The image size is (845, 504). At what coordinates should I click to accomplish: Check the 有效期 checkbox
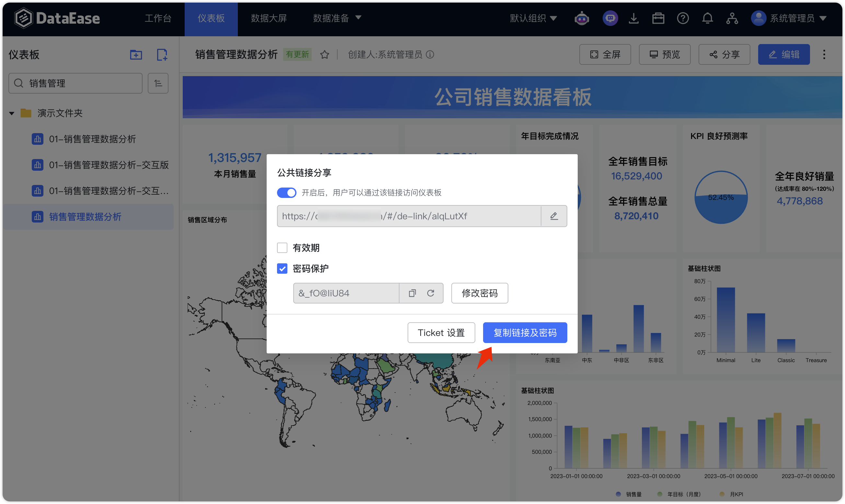tap(282, 248)
